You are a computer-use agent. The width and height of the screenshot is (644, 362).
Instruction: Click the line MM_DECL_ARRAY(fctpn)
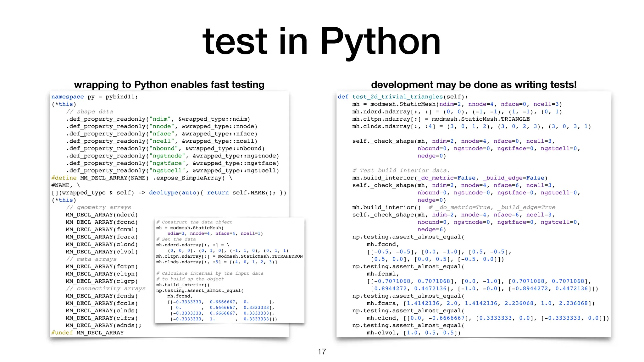tap(102, 266)
